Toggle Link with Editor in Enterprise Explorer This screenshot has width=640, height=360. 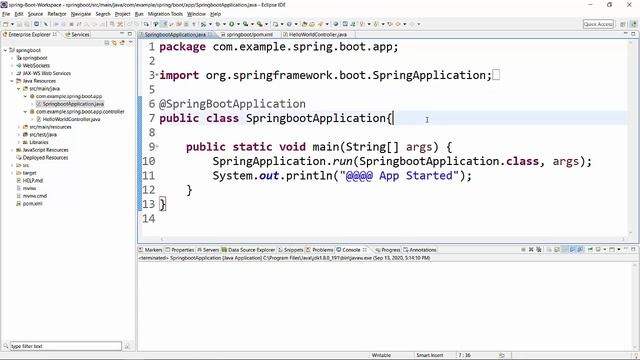[x=115, y=42]
